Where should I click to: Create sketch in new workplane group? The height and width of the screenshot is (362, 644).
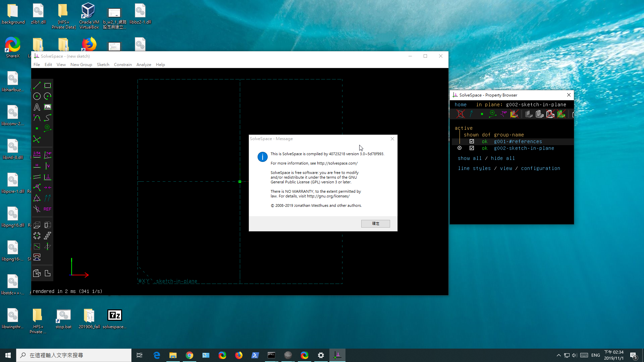point(37,246)
